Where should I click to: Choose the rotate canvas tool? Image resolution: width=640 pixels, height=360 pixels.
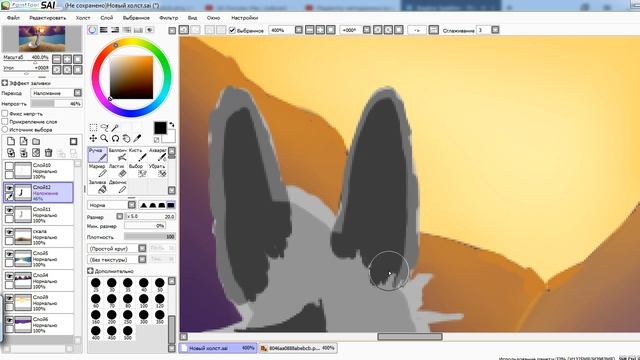point(115,138)
